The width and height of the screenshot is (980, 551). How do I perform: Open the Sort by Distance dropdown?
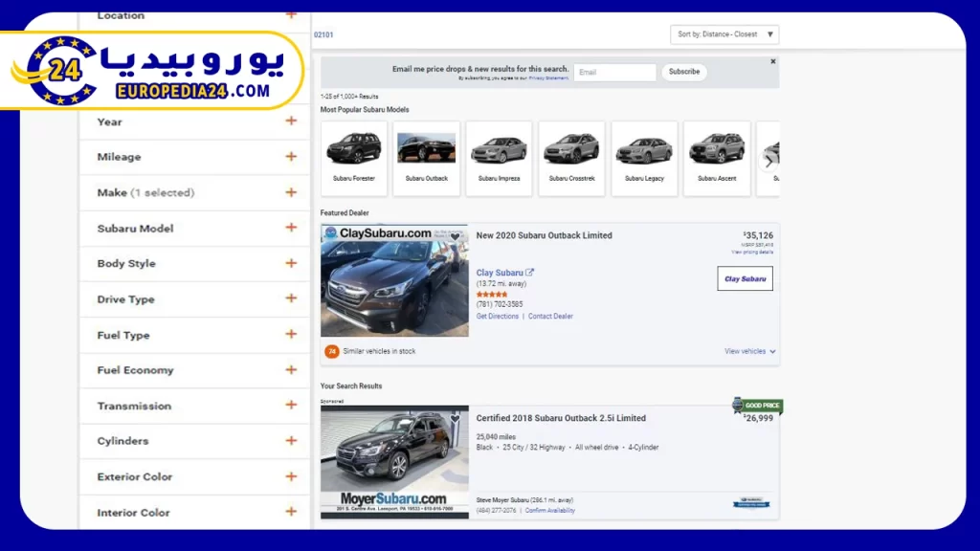pyautogui.click(x=724, y=34)
